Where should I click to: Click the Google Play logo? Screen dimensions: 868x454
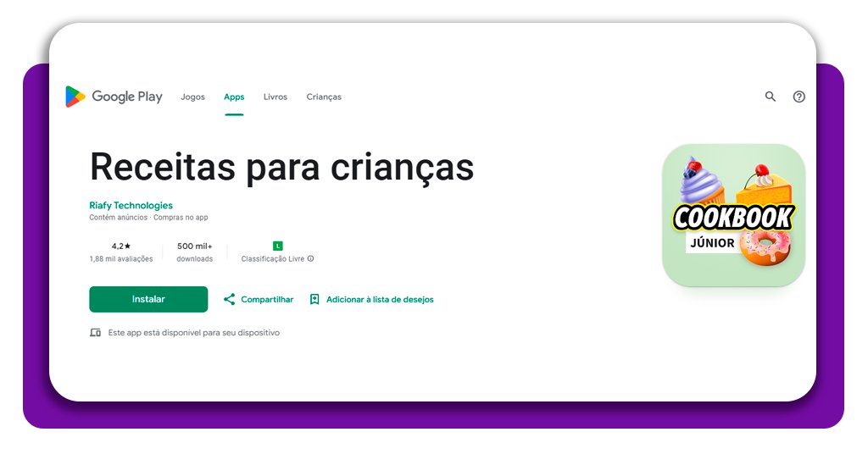(x=114, y=97)
